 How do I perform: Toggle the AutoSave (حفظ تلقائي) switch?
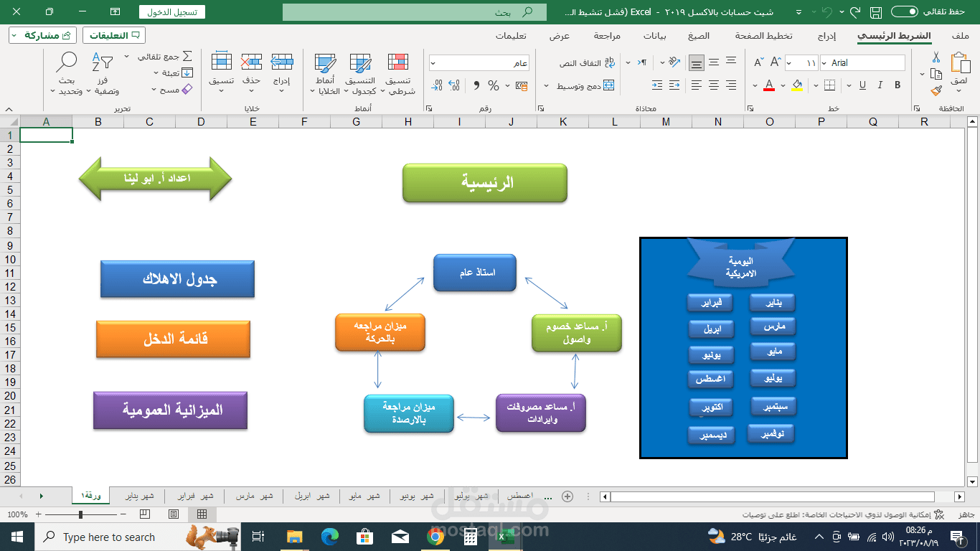[x=905, y=12]
